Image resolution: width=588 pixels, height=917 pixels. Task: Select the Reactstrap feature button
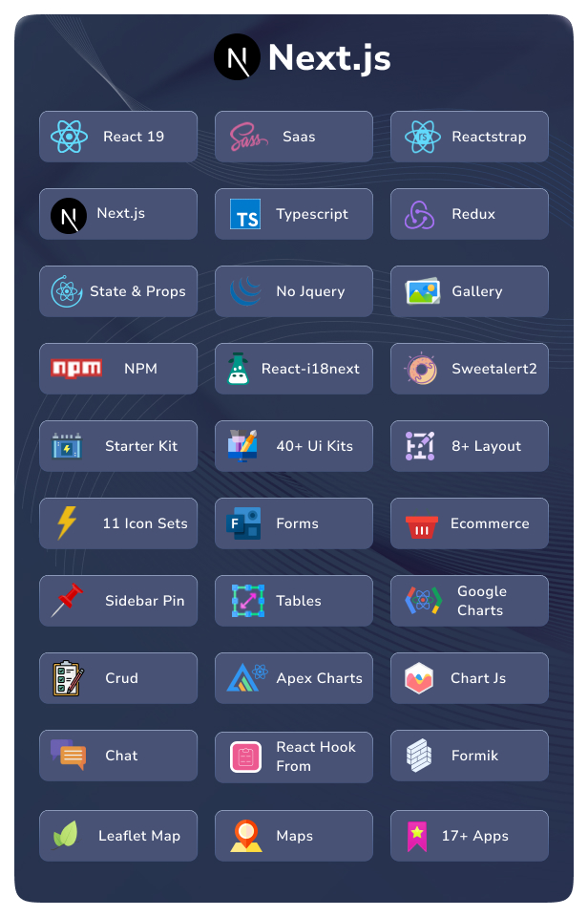point(470,137)
